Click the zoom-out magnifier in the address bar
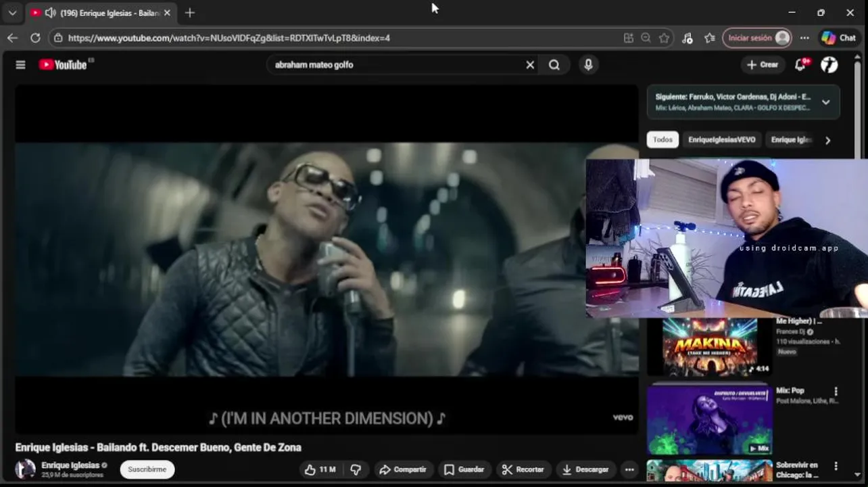The image size is (868, 487). (x=646, y=38)
